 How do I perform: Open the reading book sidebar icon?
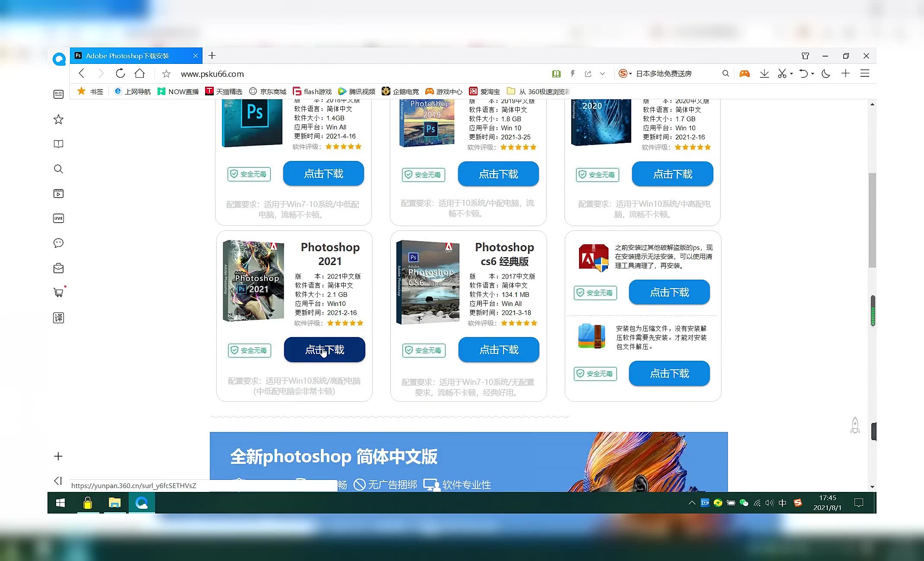pos(58,144)
